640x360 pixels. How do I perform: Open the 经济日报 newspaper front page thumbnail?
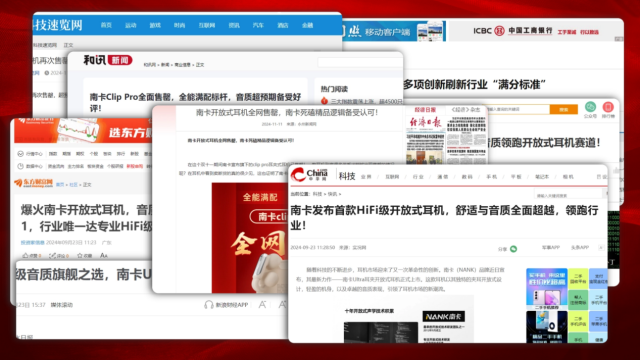coord(426,139)
